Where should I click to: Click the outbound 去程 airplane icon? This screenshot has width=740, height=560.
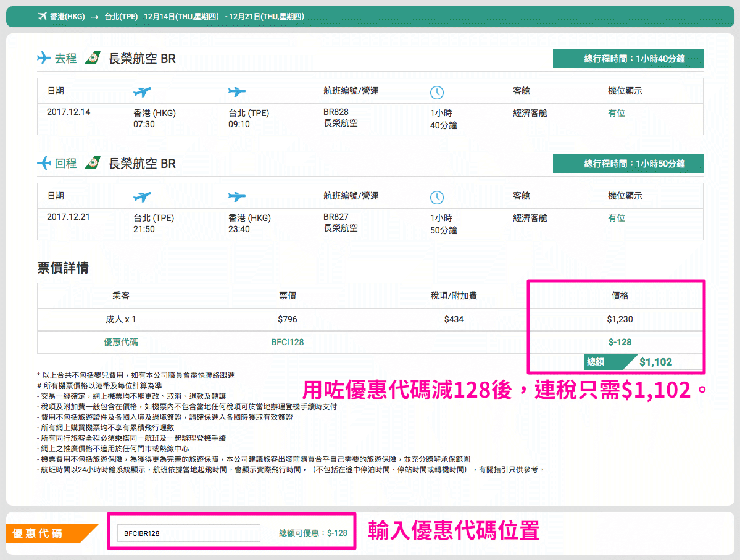(x=44, y=58)
